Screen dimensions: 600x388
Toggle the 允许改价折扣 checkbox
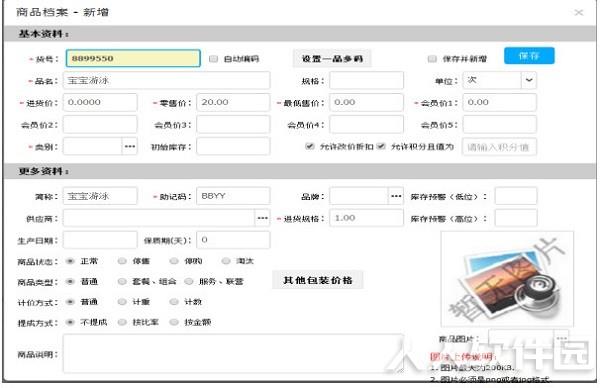click(x=310, y=146)
